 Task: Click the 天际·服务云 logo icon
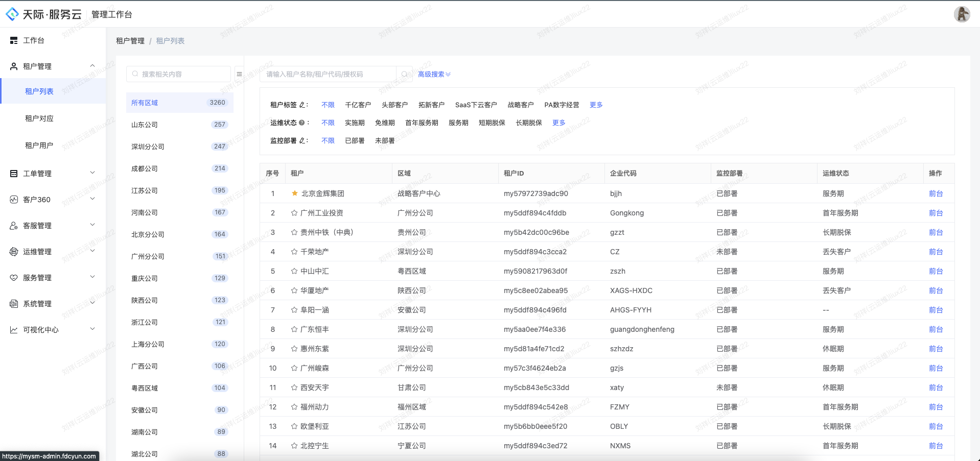coord(12,14)
